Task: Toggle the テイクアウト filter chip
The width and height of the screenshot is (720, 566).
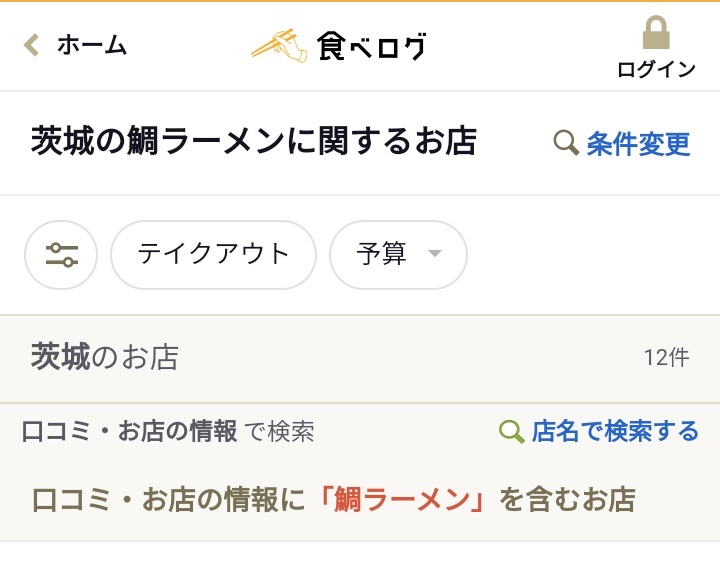Action: coord(213,255)
